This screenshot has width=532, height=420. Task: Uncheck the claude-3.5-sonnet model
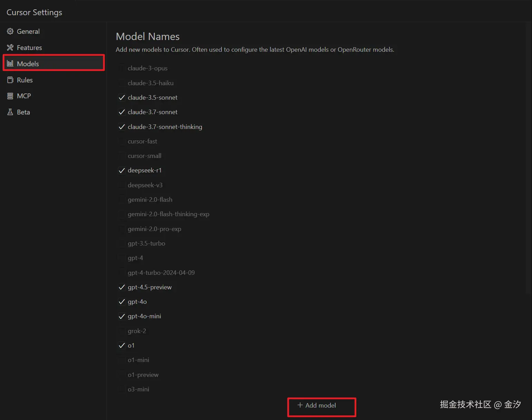tap(122, 98)
